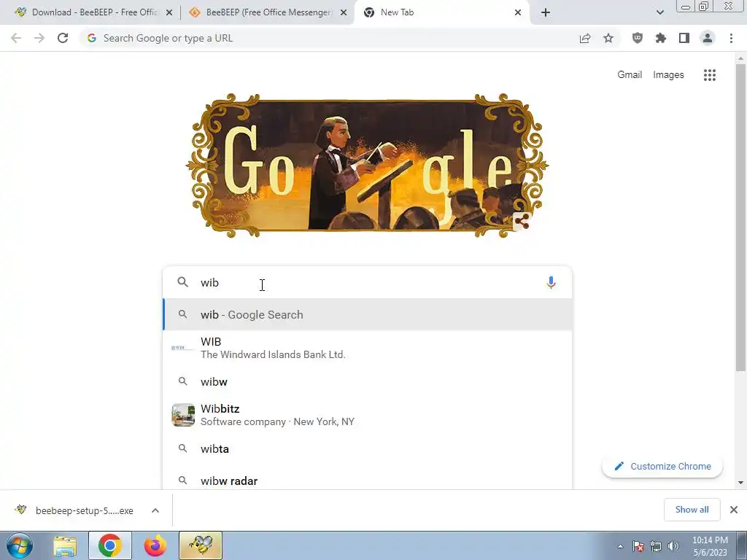Viewport: 747px width, 560px height.
Task: Select the 'wibta' suggestion
Action: point(368,448)
